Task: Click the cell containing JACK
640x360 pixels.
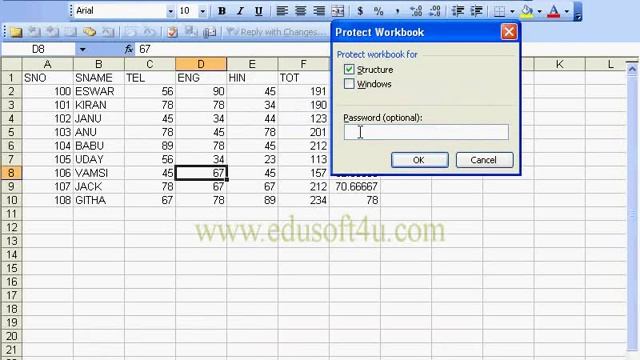Action: pyautogui.click(x=99, y=187)
